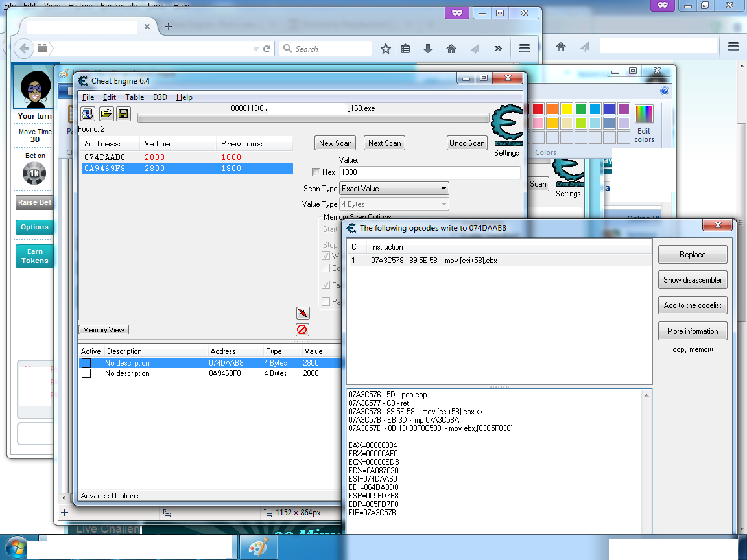Click the Firefox downloads arrow icon
The width and height of the screenshot is (747, 560).
coord(428,49)
